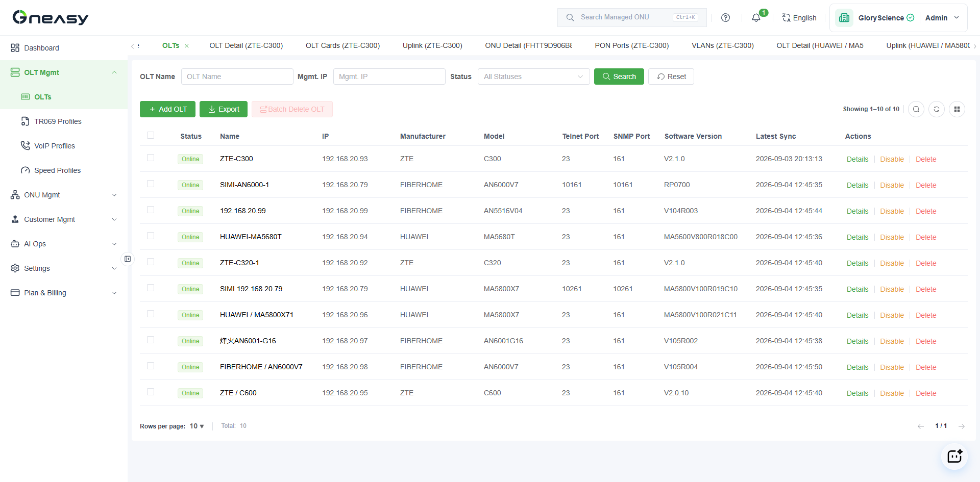Tick the checkbox for ZTE-C300 row
The width and height of the screenshot is (980, 482).
click(x=151, y=158)
